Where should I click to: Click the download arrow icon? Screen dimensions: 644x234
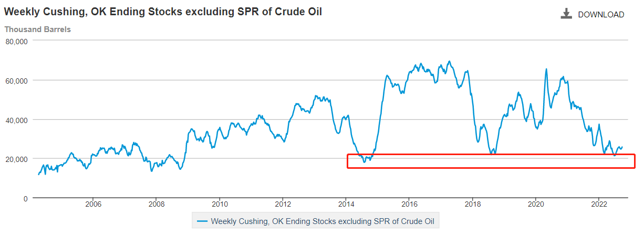(566, 14)
